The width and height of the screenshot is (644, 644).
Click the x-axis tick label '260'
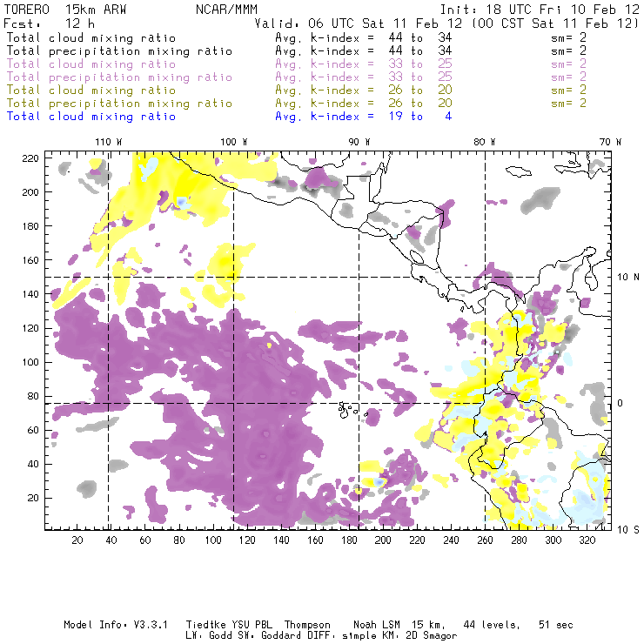[x=485, y=540]
